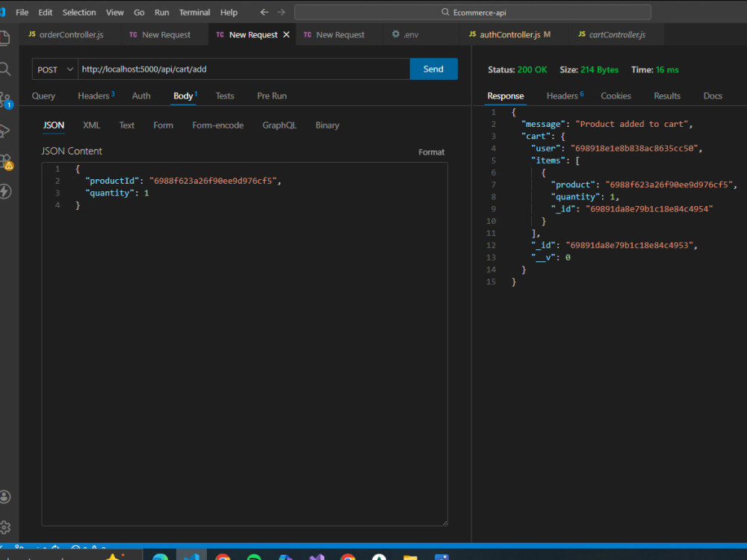Switch to cartController.js editor tab
Image resolution: width=747 pixels, height=560 pixels.
tap(617, 35)
